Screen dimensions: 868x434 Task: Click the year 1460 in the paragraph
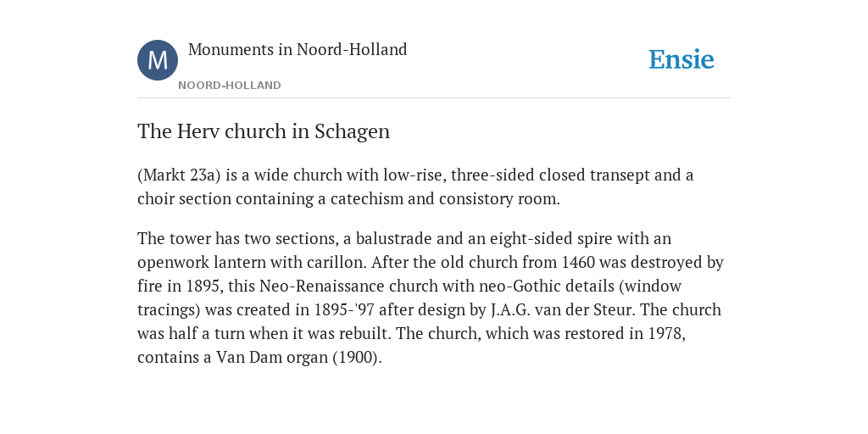(x=578, y=262)
